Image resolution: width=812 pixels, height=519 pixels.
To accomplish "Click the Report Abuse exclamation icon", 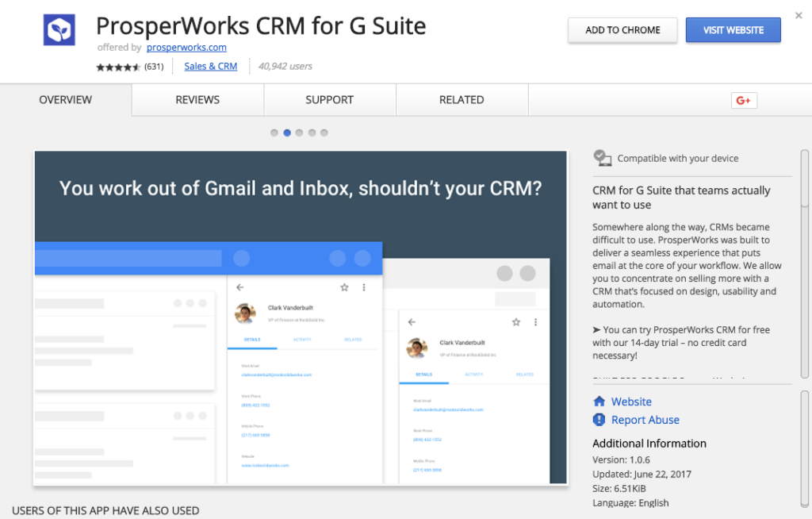I will [599, 420].
